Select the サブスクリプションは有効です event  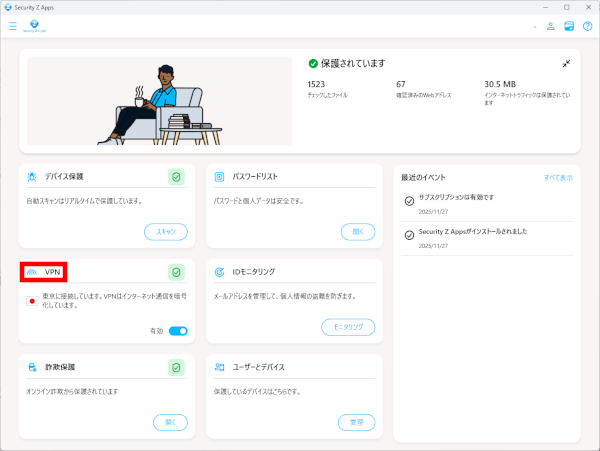pyautogui.click(x=456, y=197)
